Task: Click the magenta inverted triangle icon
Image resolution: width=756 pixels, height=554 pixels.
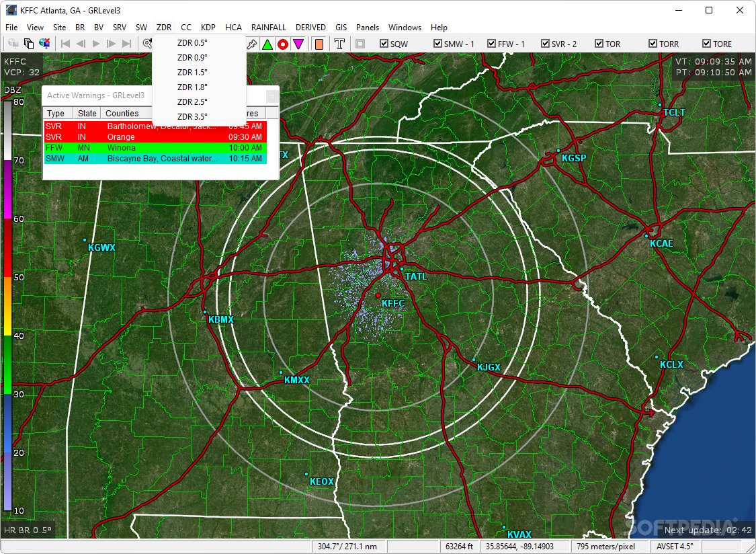Action: pos(298,44)
